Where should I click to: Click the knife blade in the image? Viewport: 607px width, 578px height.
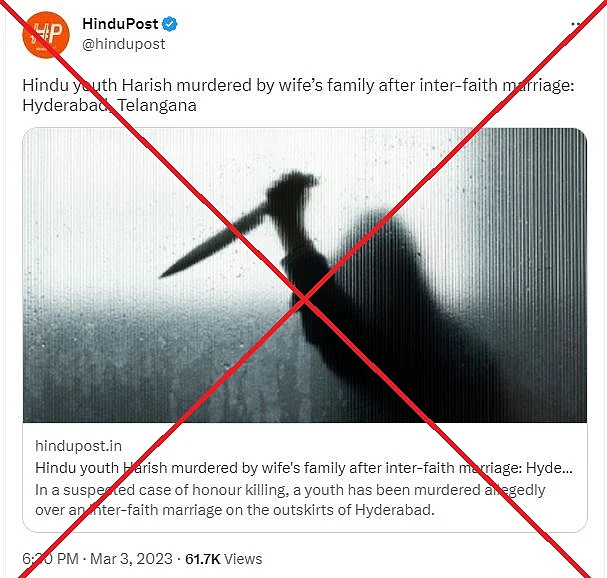213,240
